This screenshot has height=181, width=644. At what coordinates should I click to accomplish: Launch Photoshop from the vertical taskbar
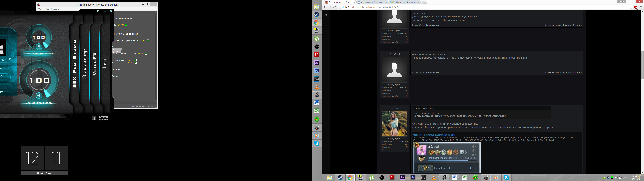(317, 71)
